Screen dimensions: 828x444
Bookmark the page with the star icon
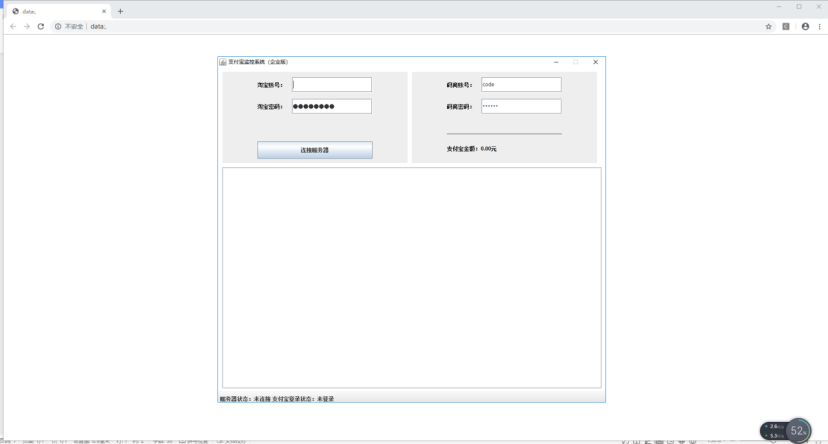768,26
